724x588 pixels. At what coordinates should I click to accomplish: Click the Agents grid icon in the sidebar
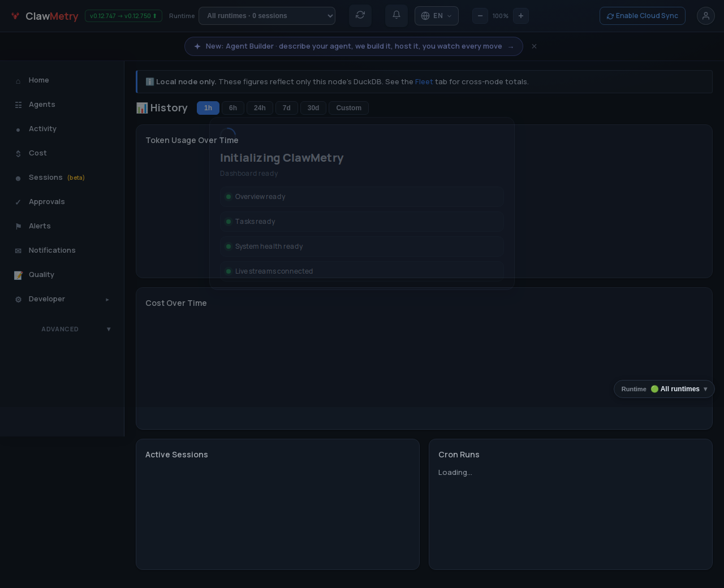[x=18, y=105]
